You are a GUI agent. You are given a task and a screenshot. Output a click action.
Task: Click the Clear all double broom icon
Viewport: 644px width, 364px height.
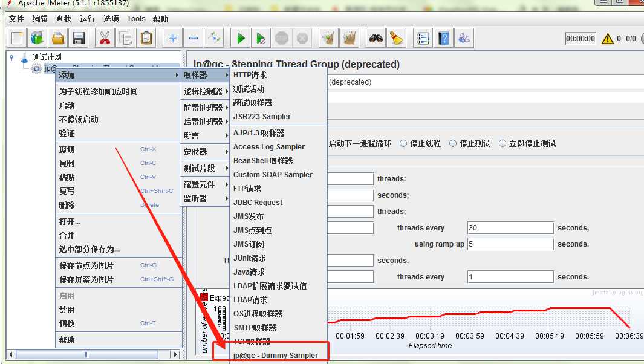click(350, 38)
